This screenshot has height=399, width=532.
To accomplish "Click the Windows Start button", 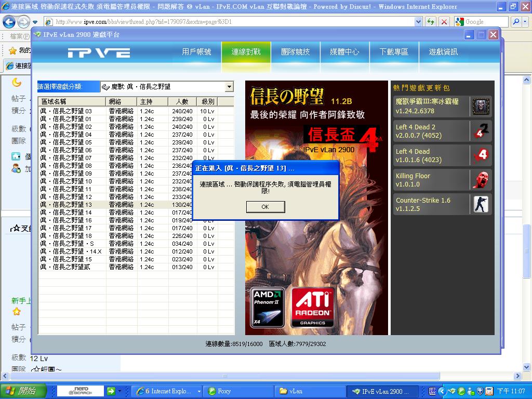I will coord(20,391).
